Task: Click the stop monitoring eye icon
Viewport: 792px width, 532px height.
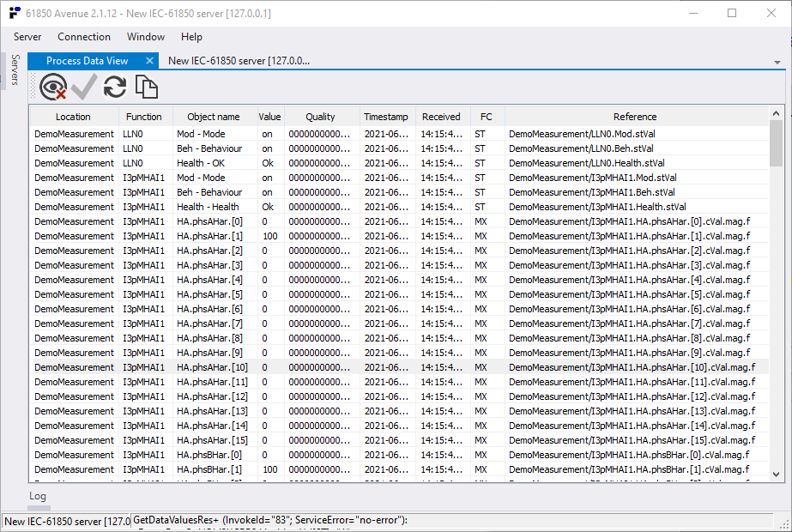Action: [53, 87]
